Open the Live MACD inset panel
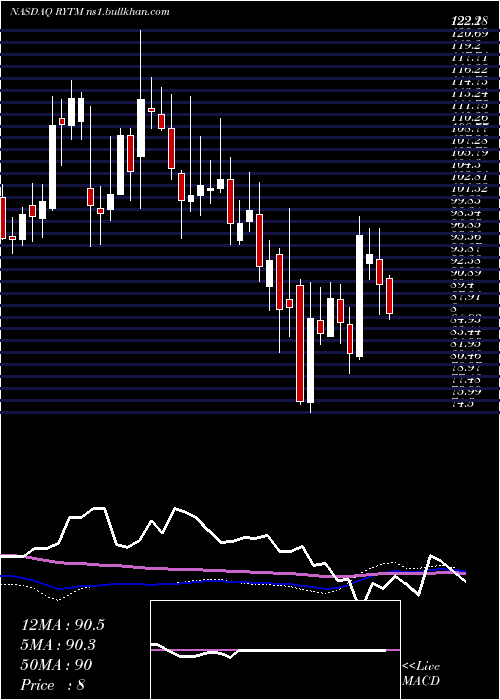500x700 pixels. (275, 650)
